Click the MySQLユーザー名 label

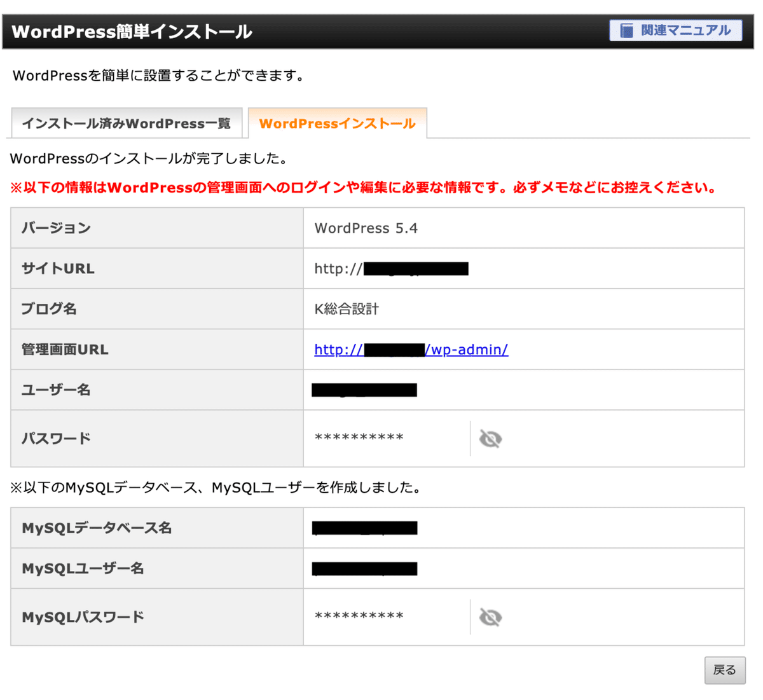pos(83,568)
